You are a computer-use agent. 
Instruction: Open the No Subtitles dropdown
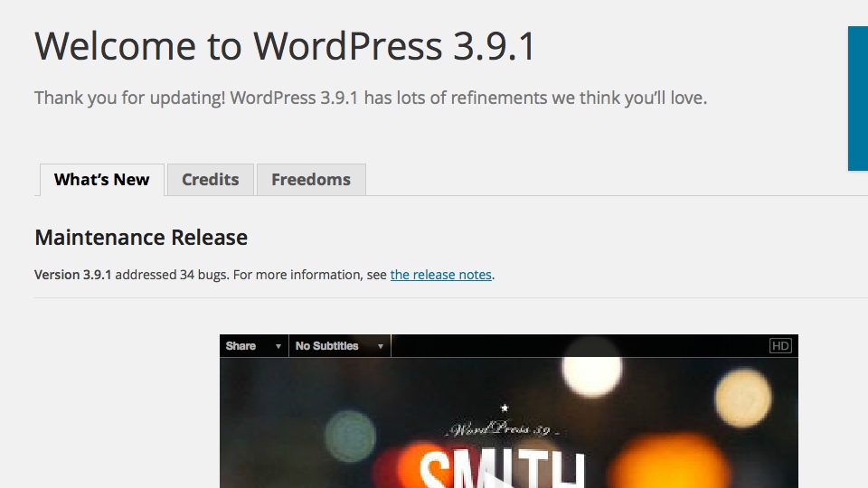(x=339, y=346)
